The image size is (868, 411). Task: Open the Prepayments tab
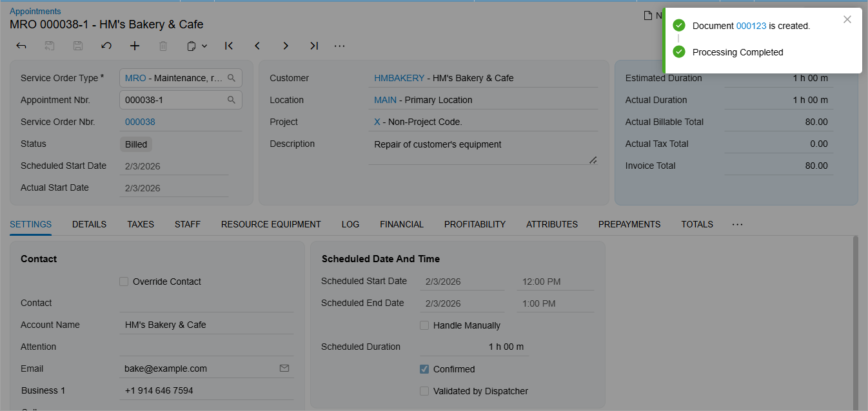coord(629,224)
